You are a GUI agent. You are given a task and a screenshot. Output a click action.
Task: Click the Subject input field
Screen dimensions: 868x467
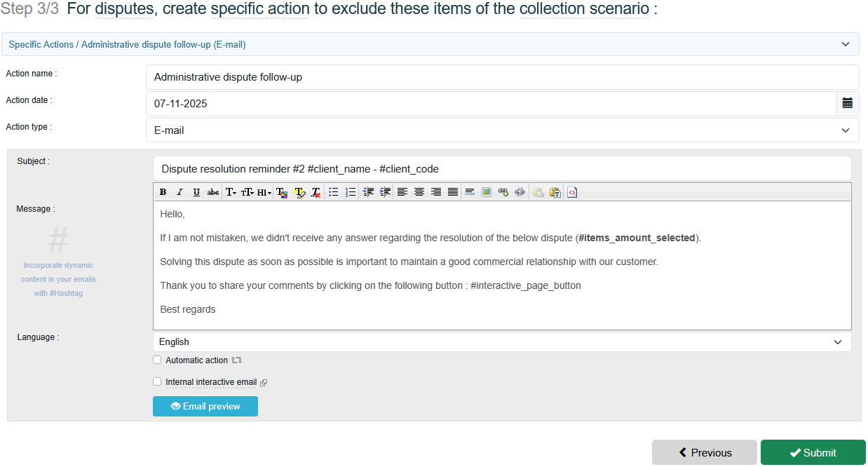pyautogui.click(x=502, y=169)
